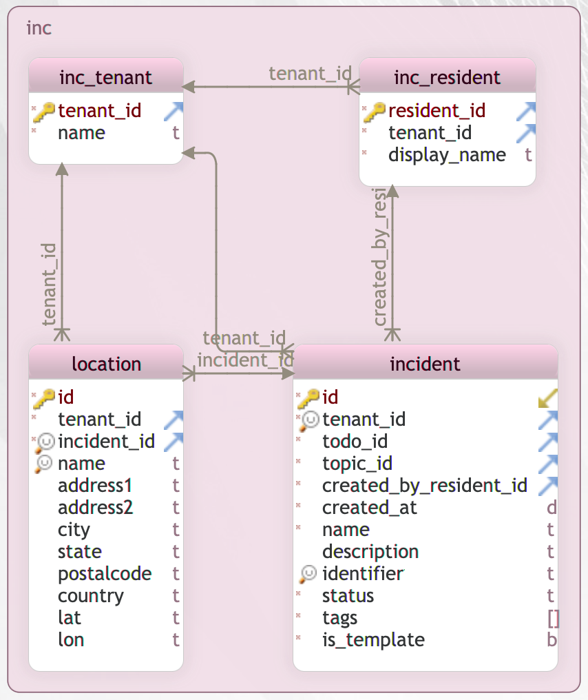
Task: Click the inc schema group label
Action: click(x=39, y=28)
